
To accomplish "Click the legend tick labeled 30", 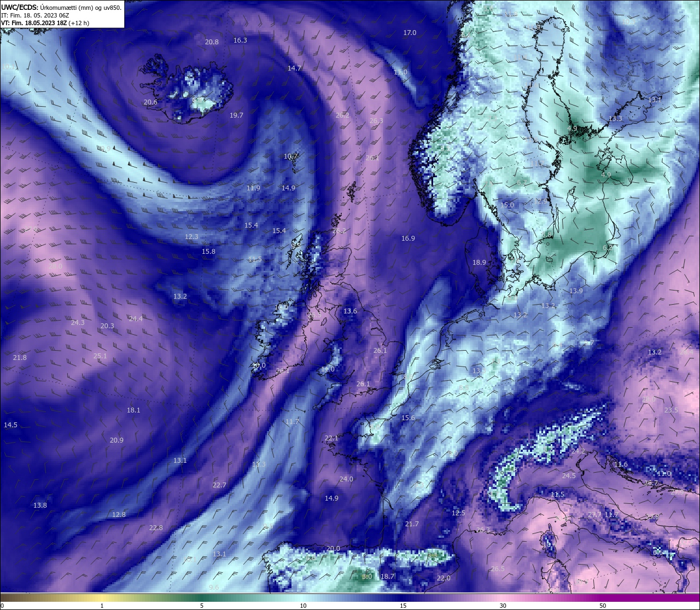I will point(503,606).
